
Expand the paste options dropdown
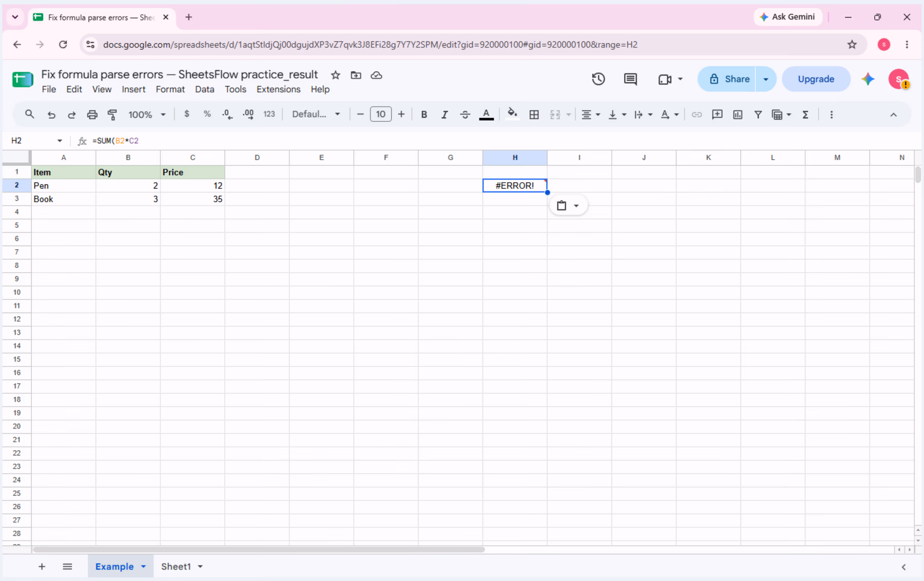coord(576,206)
